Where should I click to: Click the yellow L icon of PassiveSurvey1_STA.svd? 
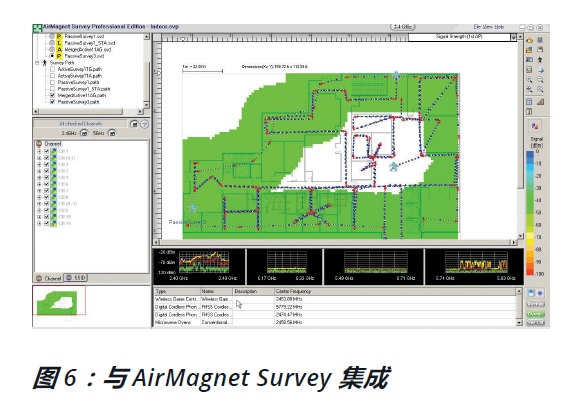point(59,43)
